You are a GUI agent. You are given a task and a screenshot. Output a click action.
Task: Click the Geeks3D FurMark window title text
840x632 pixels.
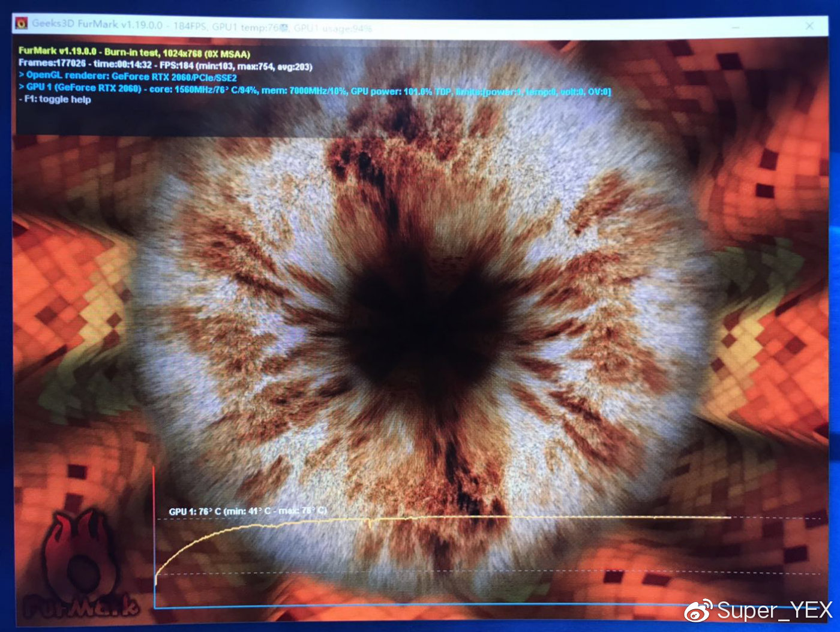[x=97, y=25]
